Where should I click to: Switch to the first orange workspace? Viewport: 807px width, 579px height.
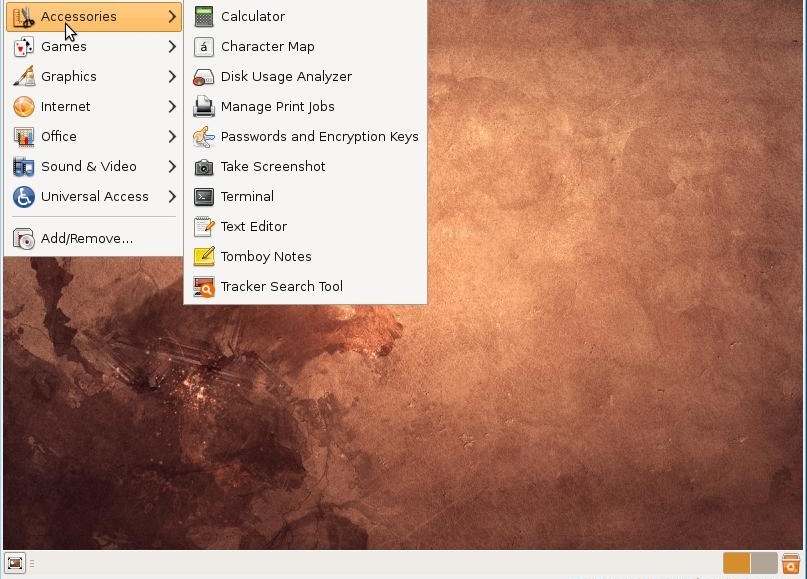736,563
